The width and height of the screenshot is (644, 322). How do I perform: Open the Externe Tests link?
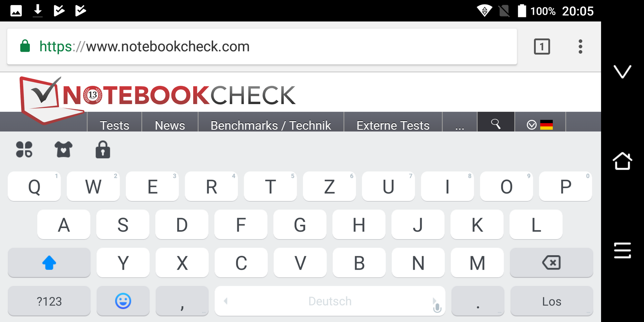[393, 125]
